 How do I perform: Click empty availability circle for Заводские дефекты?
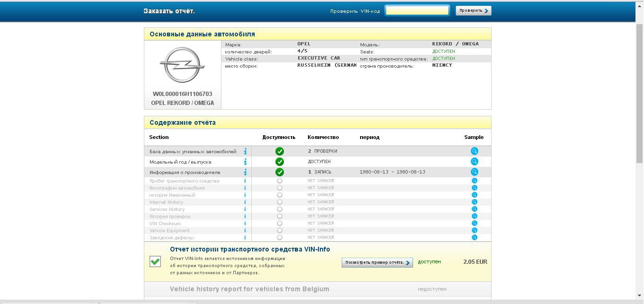280,237
